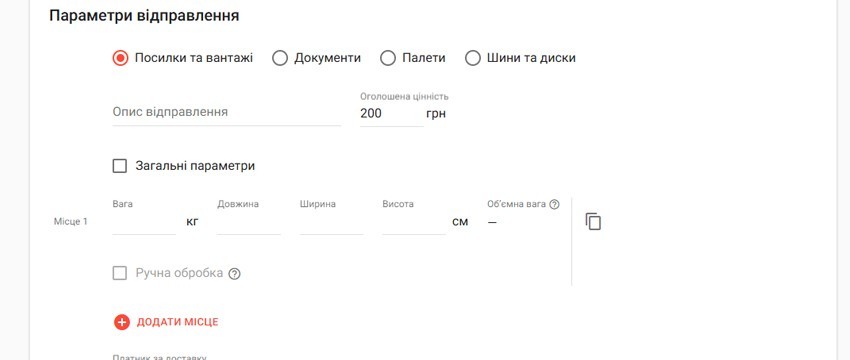Click the Висота height field
Screen dimensions: 850x360
414,222
